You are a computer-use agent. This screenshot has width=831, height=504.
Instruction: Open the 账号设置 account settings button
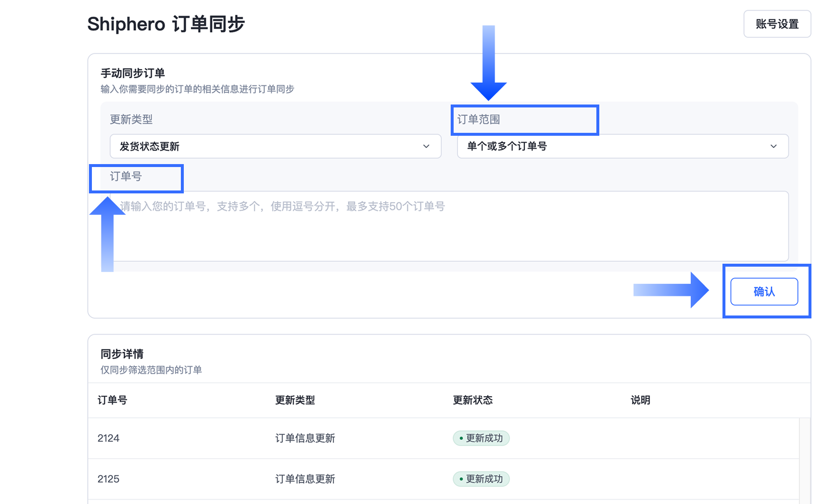tap(777, 24)
